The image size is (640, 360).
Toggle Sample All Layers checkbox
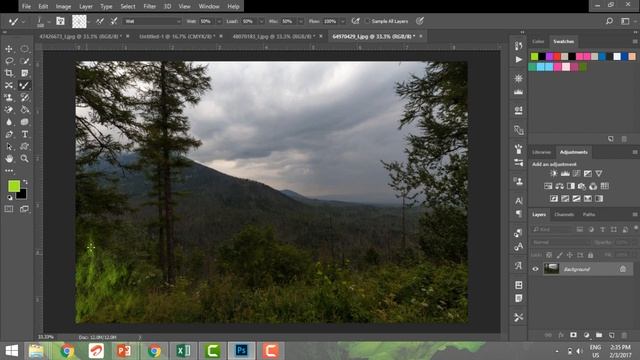click(367, 21)
